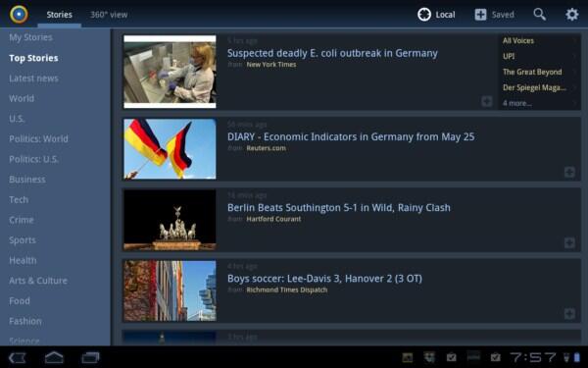Open the Boys soccer Lee-Davis headline
The width and height of the screenshot is (588, 368).
324,279
